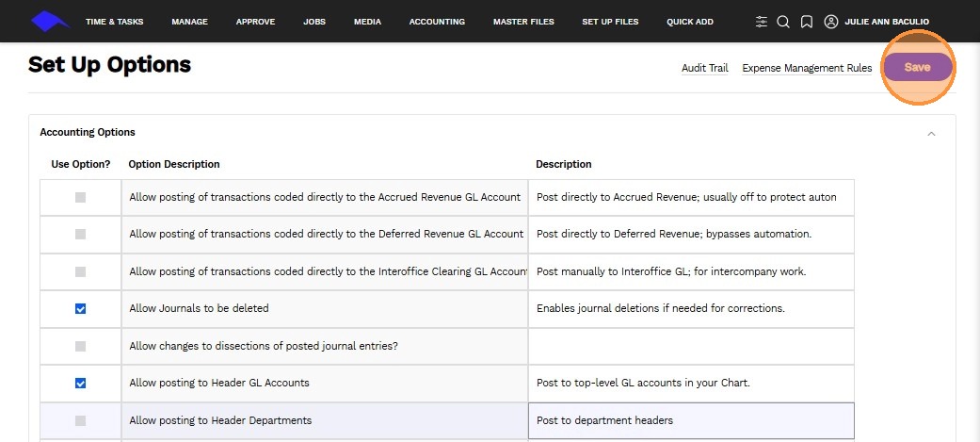Click description field for dissections of posted journals

pyautogui.click(x=691, y=346)
